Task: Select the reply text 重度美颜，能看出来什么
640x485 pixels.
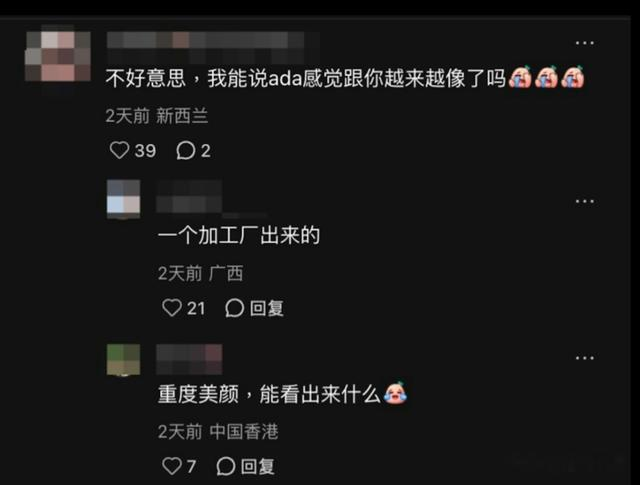Action: coord(269,394)
